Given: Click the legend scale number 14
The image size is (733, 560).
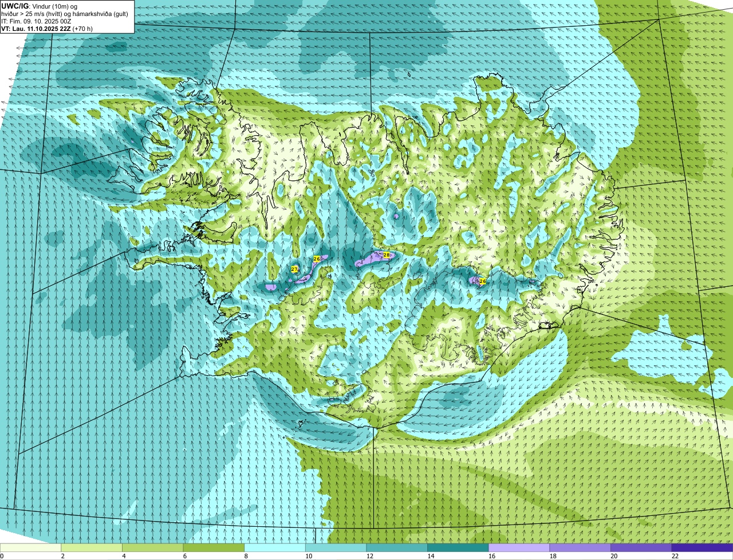Looking at the screenshot, I should pyautogui.click(x=431, y=556).
